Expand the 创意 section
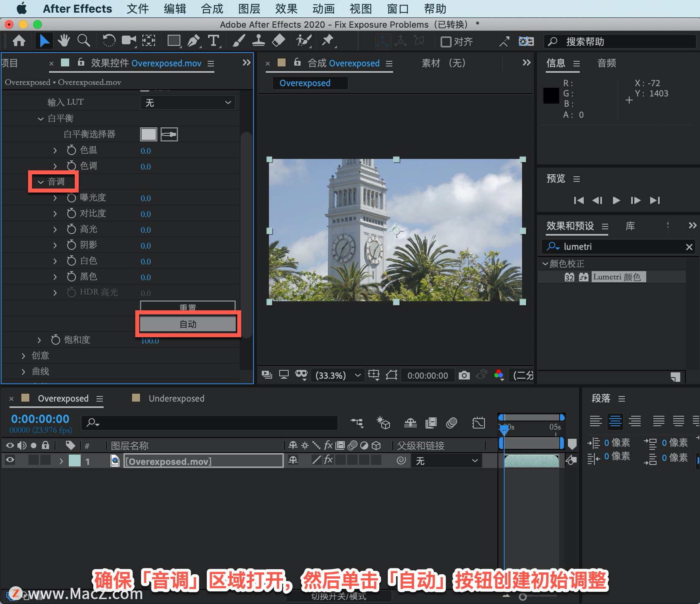 (x=23, y=356)
